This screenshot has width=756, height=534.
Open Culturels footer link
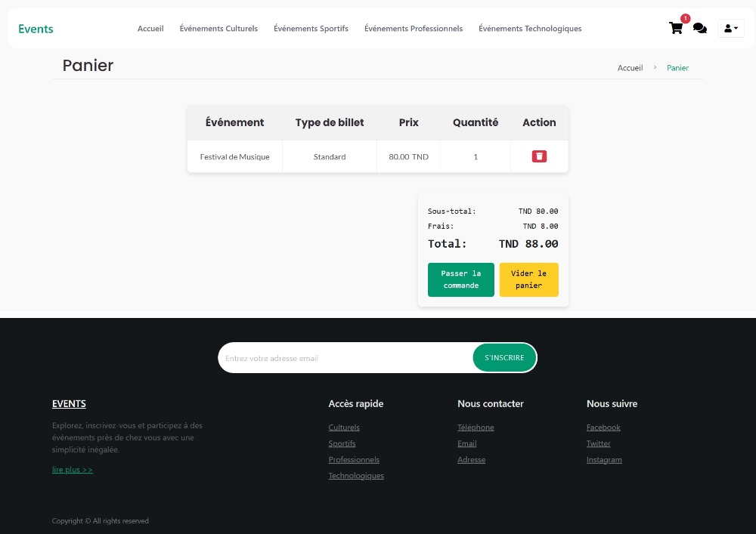344,427
